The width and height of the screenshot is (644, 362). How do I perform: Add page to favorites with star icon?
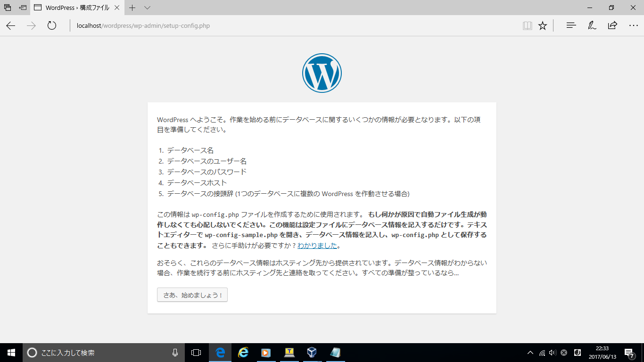tap(543, 26)
